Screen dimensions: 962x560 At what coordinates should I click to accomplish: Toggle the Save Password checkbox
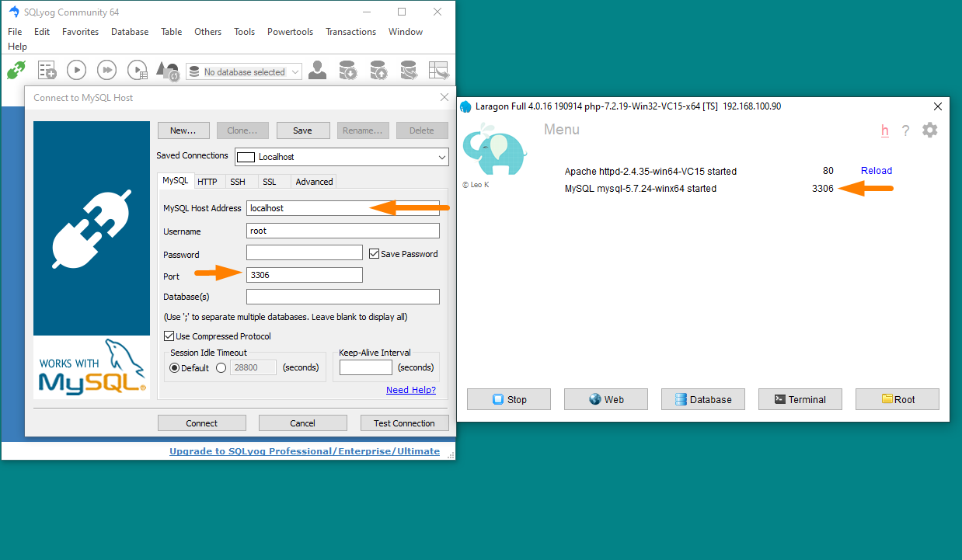(374, 253)
